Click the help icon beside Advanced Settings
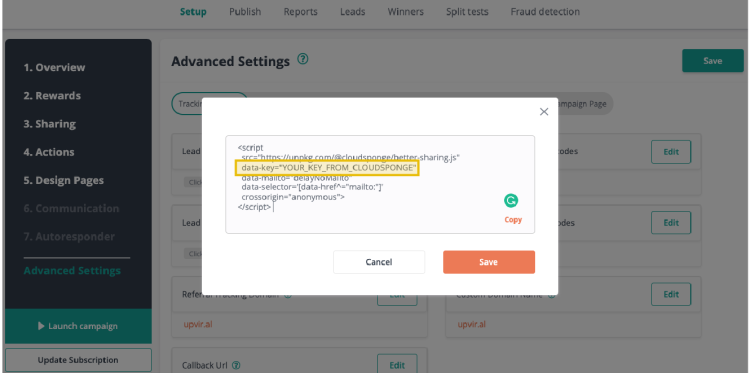 click(302, 59)
